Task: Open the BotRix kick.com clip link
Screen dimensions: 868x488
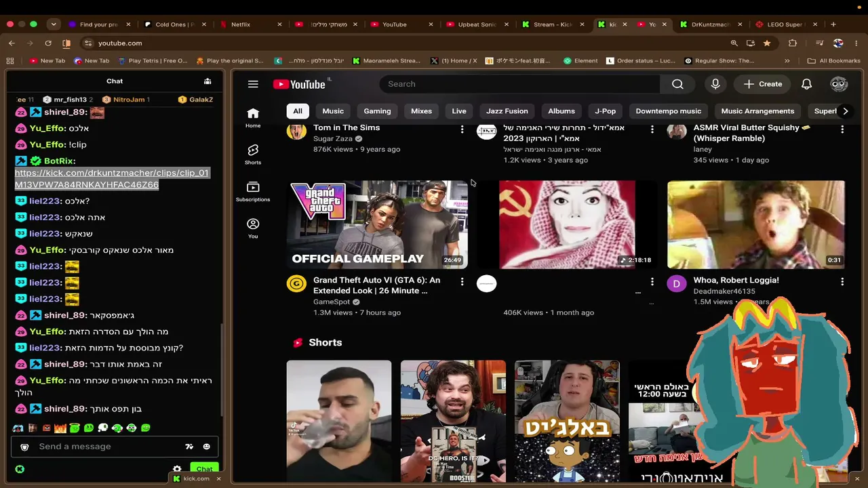Action: click(111, 179)
